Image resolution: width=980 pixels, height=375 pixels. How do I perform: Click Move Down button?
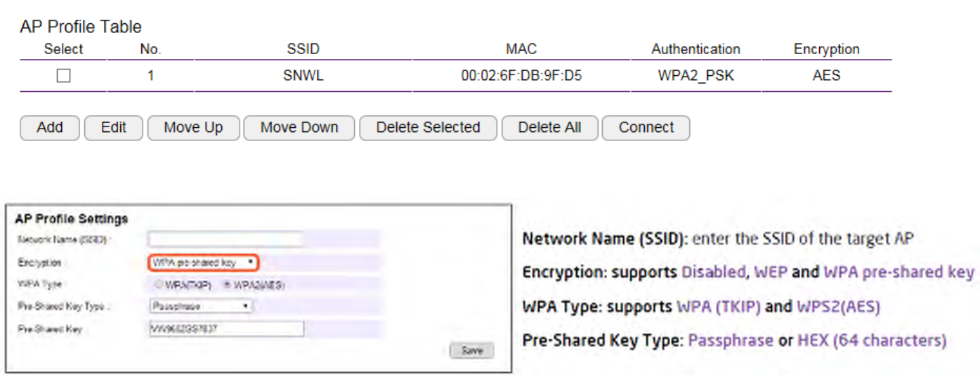299,128
